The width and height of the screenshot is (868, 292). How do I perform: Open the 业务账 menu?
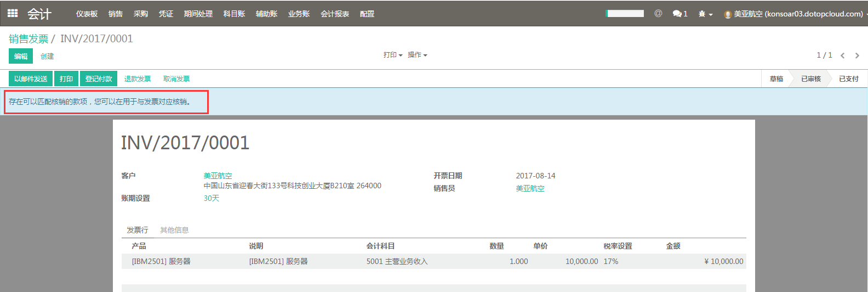tap(299, 14)
